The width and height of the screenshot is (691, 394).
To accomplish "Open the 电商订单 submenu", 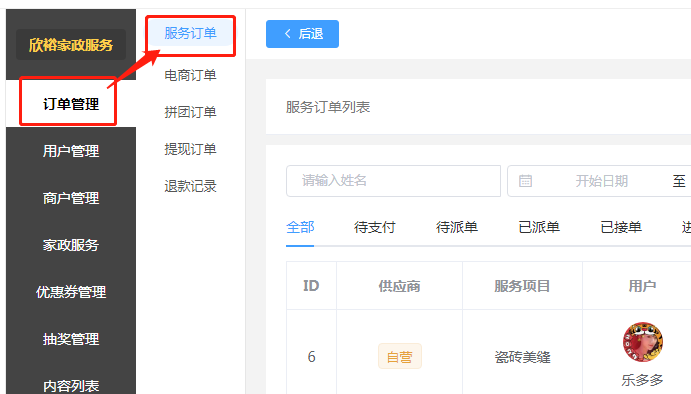I will 190,75.
